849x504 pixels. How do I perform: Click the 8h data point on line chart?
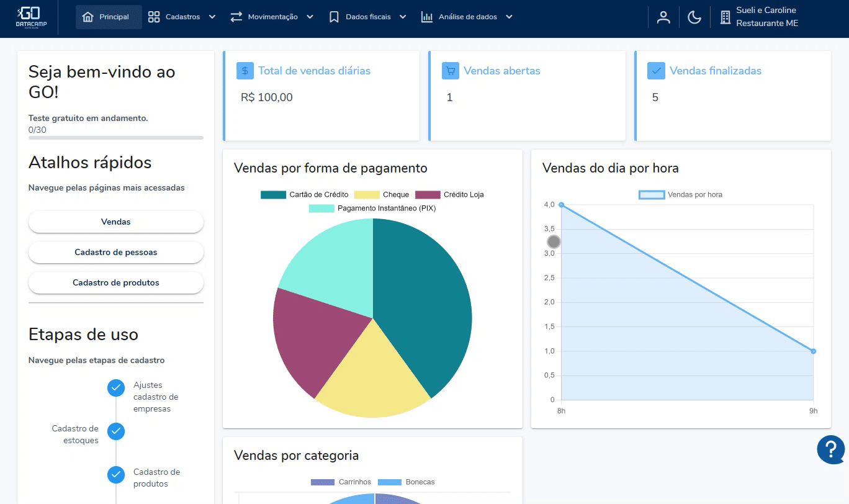(561, 205)
